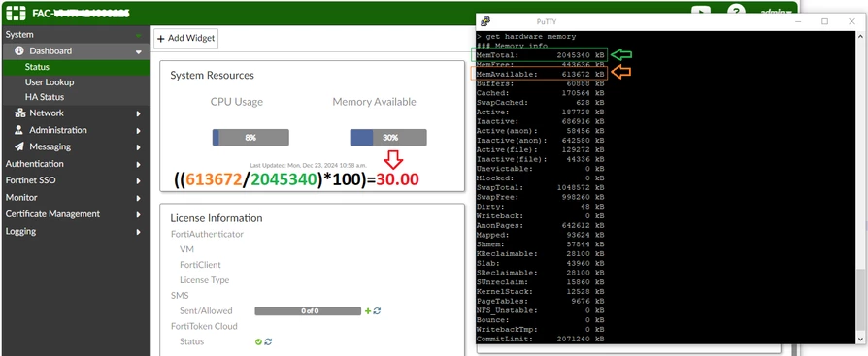
Task: Click the CPU Usage 8% bar
Action: tap(250, 138)
